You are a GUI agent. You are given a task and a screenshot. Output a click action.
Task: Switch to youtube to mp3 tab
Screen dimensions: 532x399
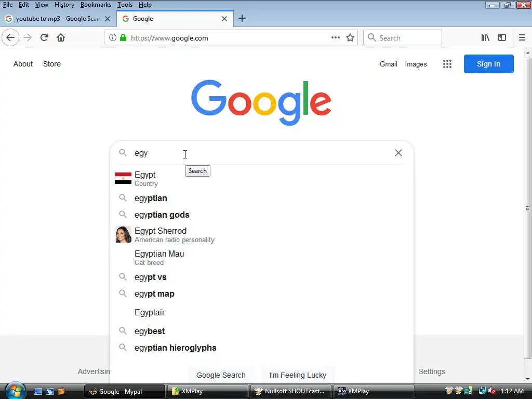(58, 19)
